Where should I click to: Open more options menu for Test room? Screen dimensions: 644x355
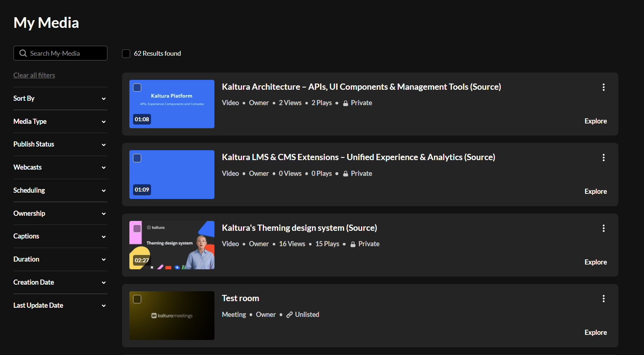pyautogui.click(x=603, y=299)
